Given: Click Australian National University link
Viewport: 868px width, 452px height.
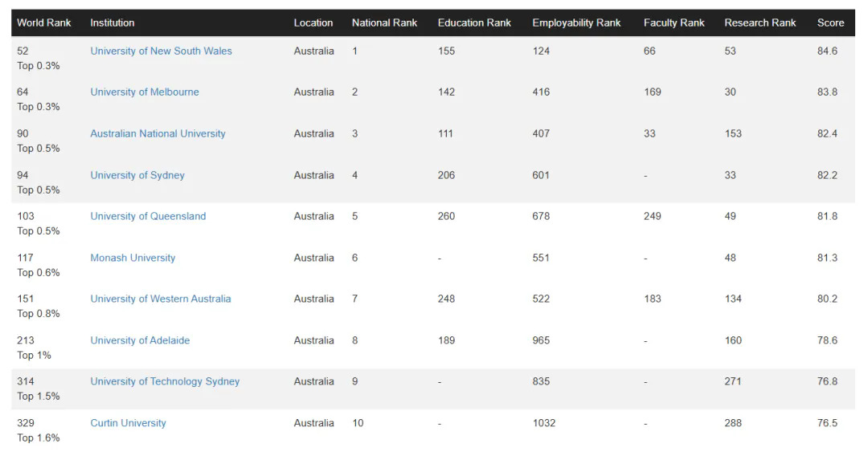Looking at the screenshot, I should click(158, 133).
